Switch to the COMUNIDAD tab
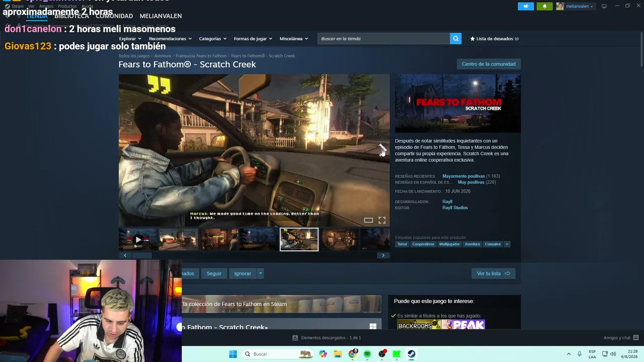The height and width of the screenshot is (362, 644). pos(114,16)
